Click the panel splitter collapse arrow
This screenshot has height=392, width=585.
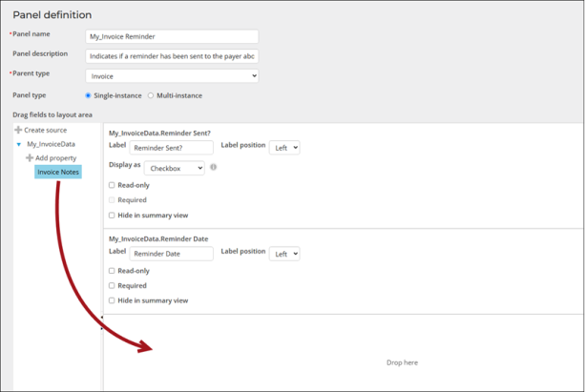(x=101, y=320)
